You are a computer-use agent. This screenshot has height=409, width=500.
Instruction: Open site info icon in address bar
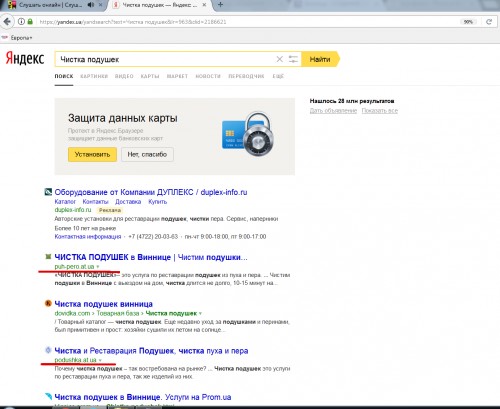(x=21, y=22)
